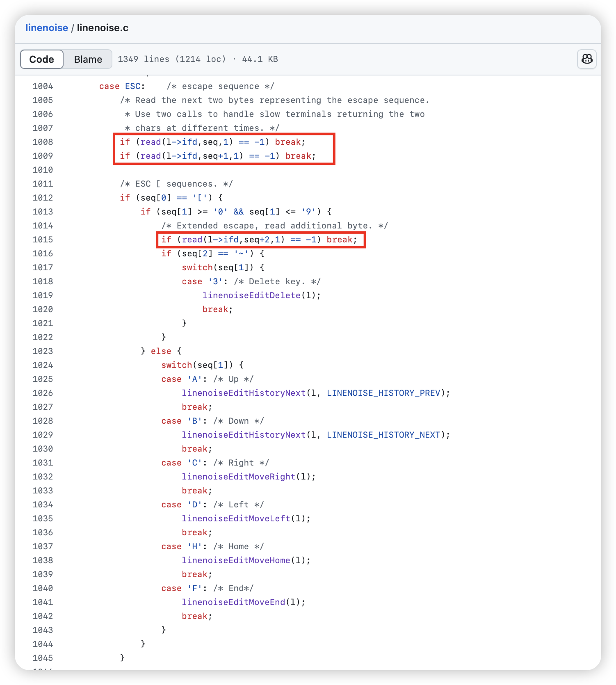Screen dimensions: 616x685
Task: Click the read call with seq+2
Action: [x=233, y=240]
